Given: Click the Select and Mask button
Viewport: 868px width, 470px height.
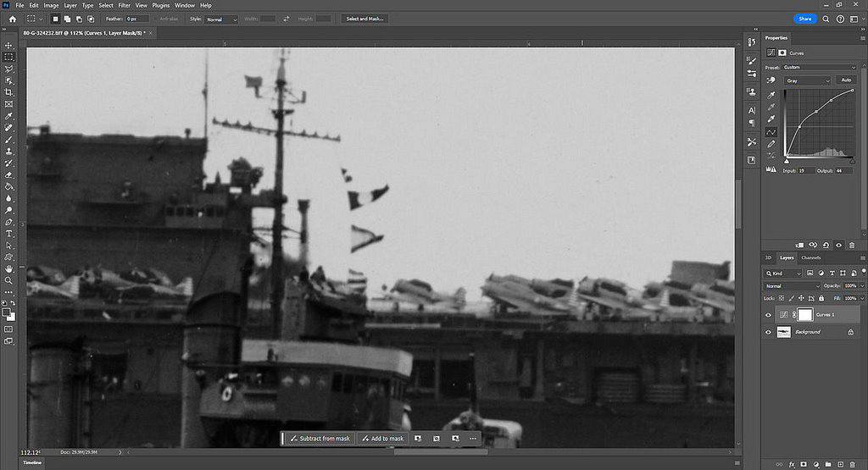Looking at the screenshot, I should point(364,19).
